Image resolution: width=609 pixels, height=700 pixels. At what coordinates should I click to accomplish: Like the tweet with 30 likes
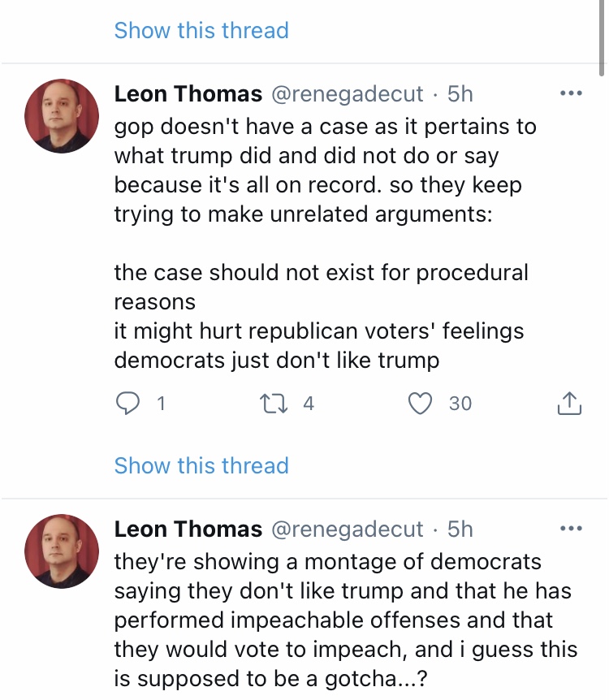420,403
